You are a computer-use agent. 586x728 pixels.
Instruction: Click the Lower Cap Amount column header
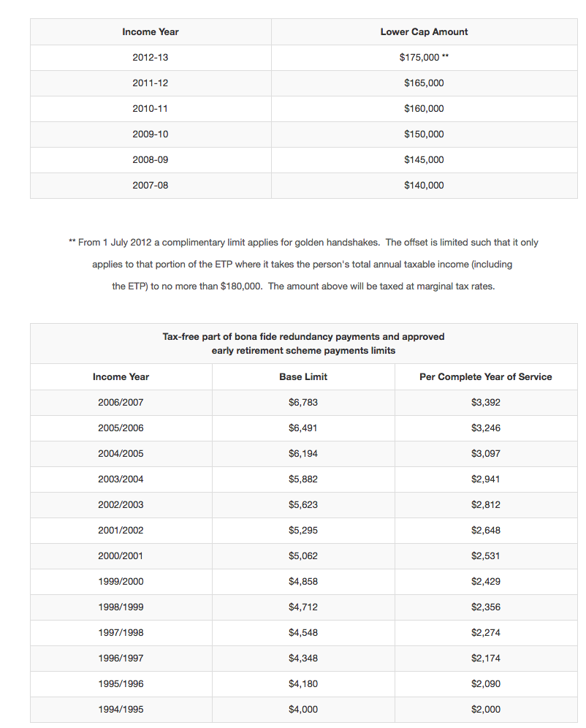(424, 32)
